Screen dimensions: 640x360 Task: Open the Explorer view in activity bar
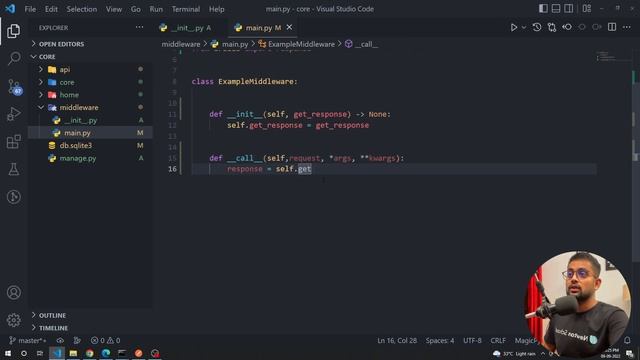13,31
